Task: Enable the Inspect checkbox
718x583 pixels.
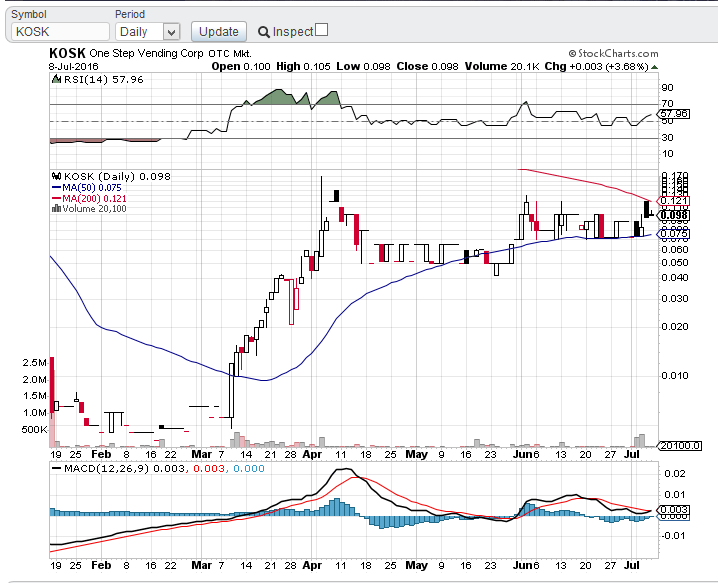Action: tap(322, 30)
